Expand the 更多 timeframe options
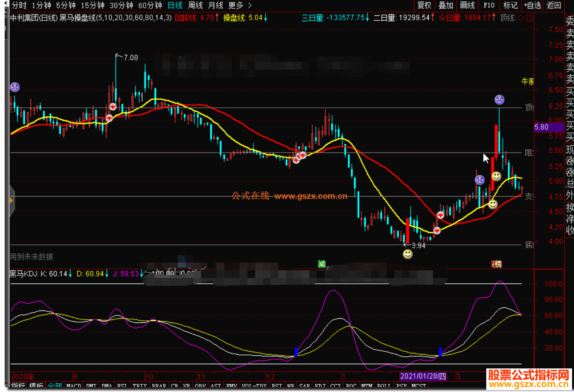This screenshot has height=392, width=574. 240,5
